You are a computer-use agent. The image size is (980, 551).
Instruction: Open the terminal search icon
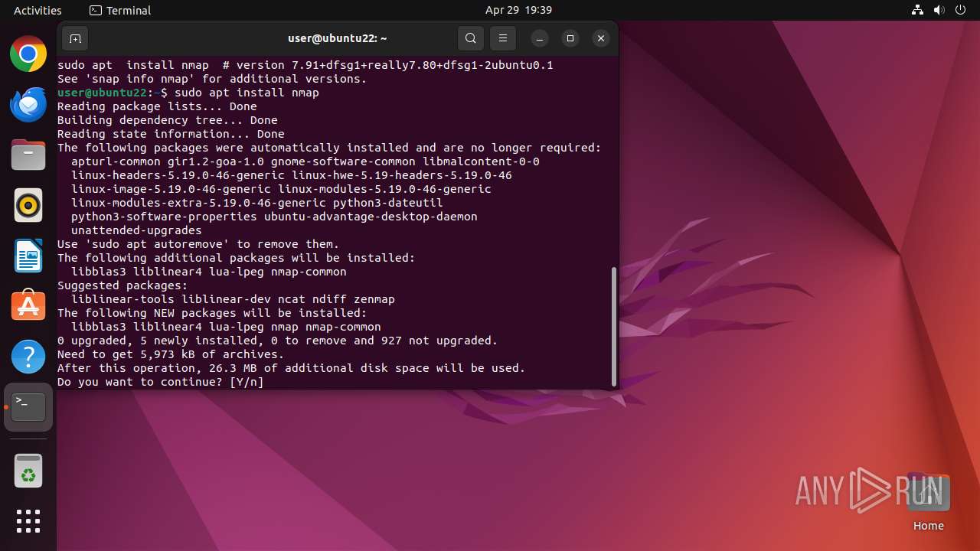click(471, 38)
